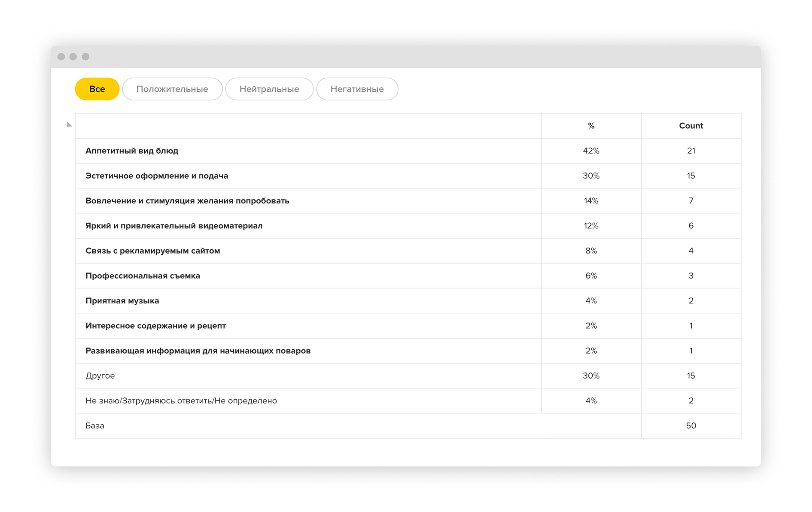Select Эстетичное оформление и подача row
Viewport: 812px width, 512px height.
tap(408, 176)
